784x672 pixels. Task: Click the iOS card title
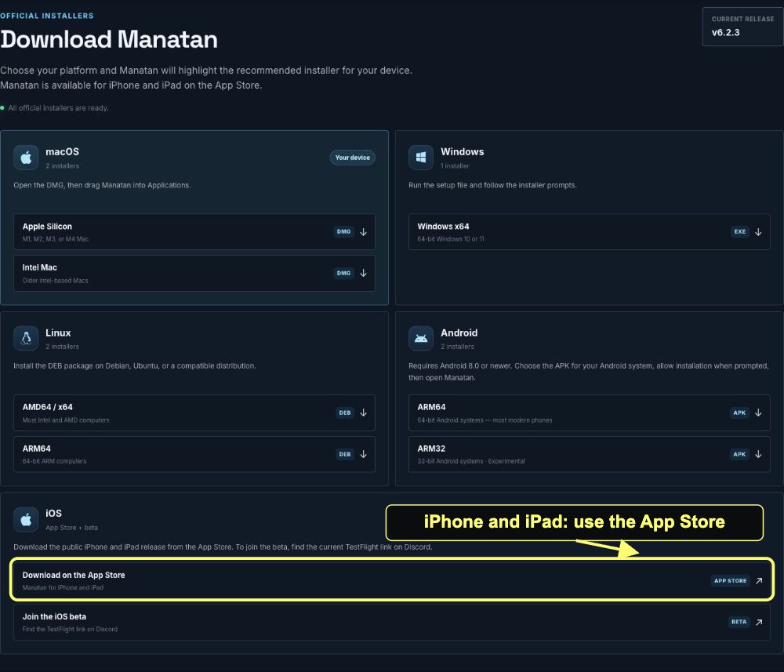[x=53, y=514]
